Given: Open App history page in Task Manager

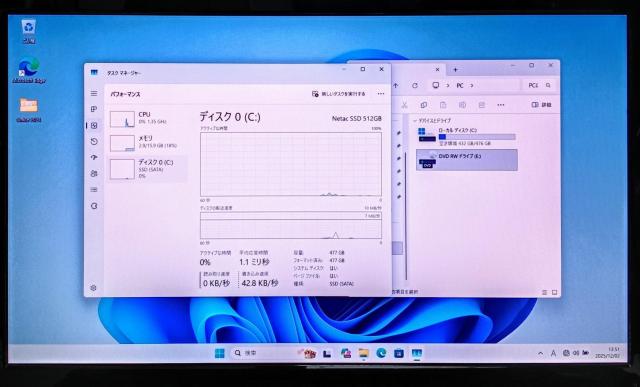Looking at the screenshot, I should (x=94, y=141).
